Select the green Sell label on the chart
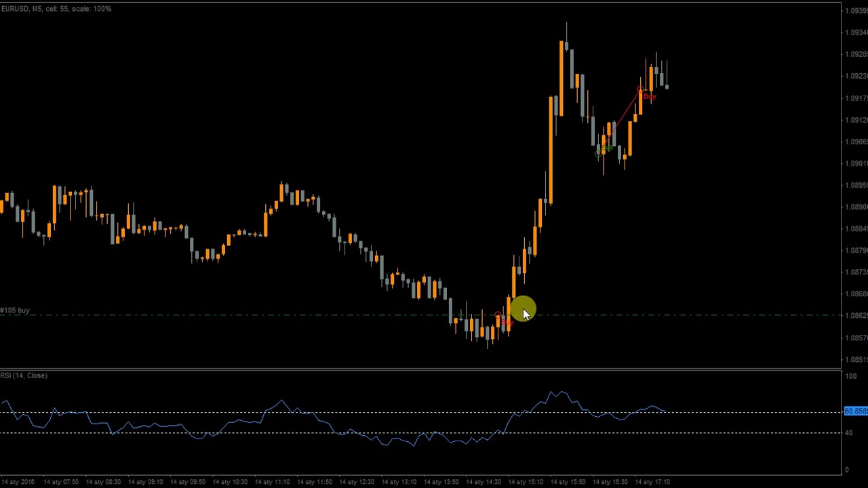The height and width of the screenshot is (488, 868). 606,148
